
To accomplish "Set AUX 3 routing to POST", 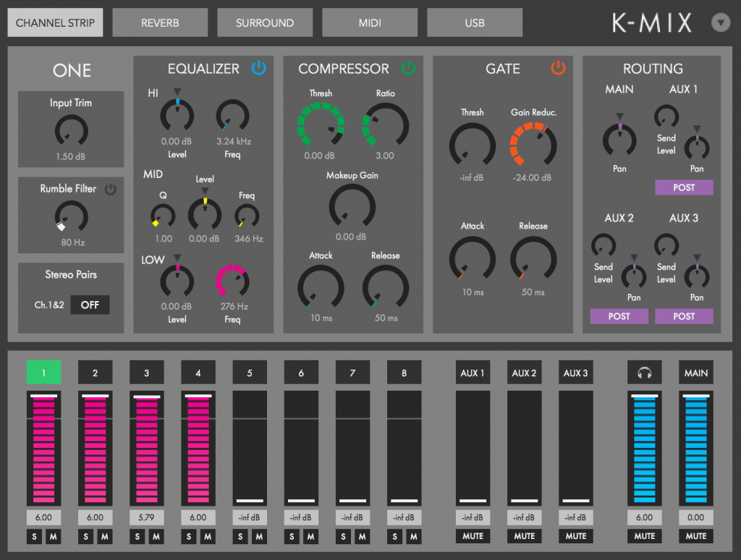I will [x=684, y=316].
